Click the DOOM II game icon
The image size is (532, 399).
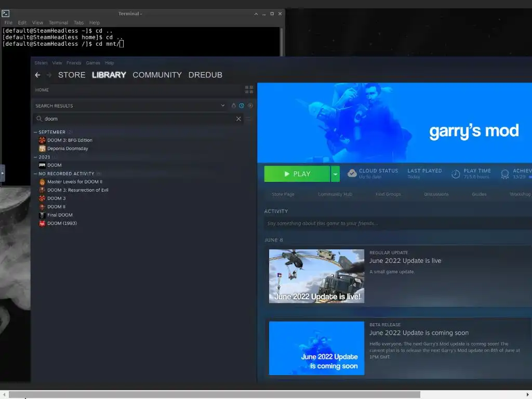[42, 207]
